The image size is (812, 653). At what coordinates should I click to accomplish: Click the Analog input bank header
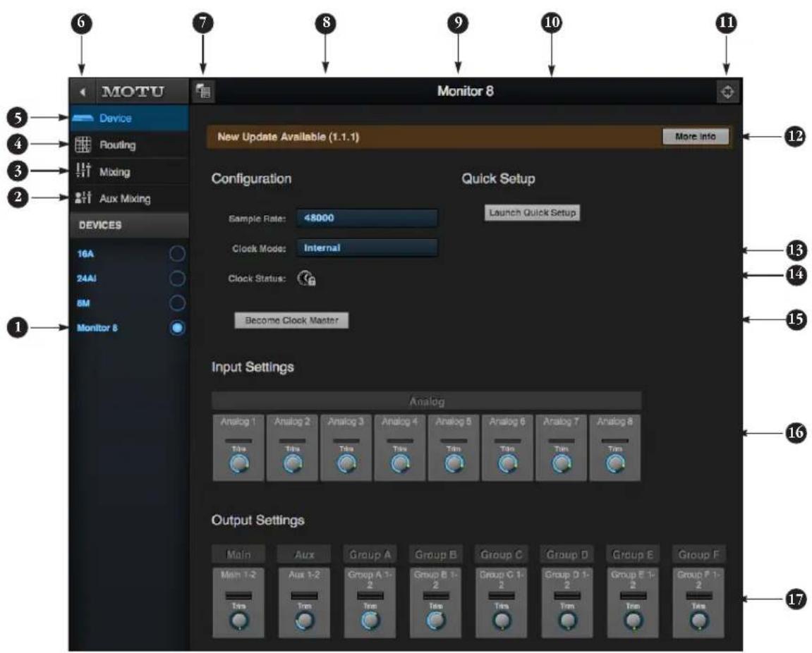pyautogui.click(x=427, y=401)
